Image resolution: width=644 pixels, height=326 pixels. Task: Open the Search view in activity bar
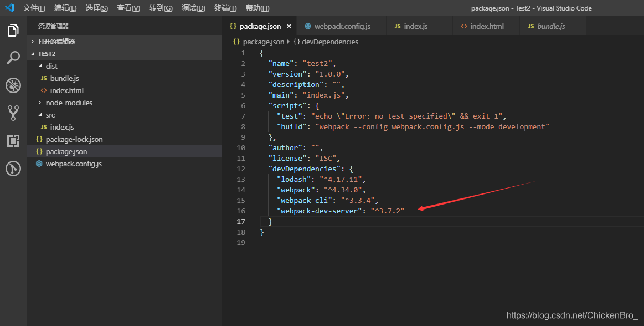click(13, 58)
